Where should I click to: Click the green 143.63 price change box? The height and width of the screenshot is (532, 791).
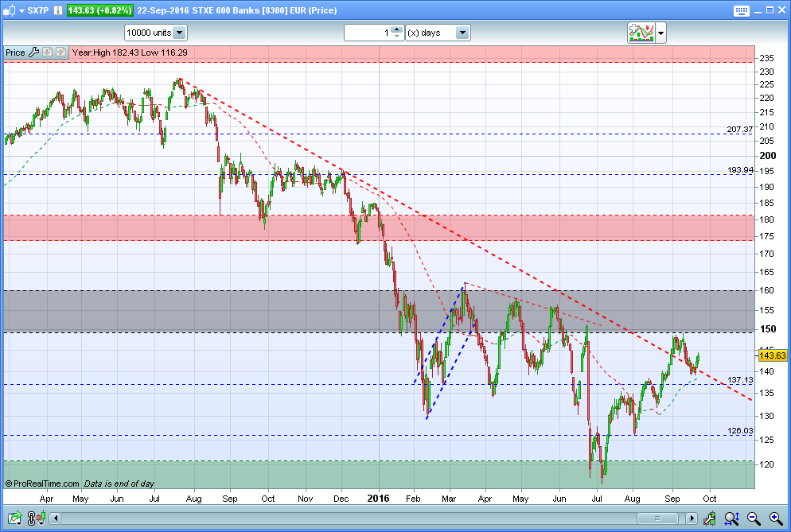100,10
